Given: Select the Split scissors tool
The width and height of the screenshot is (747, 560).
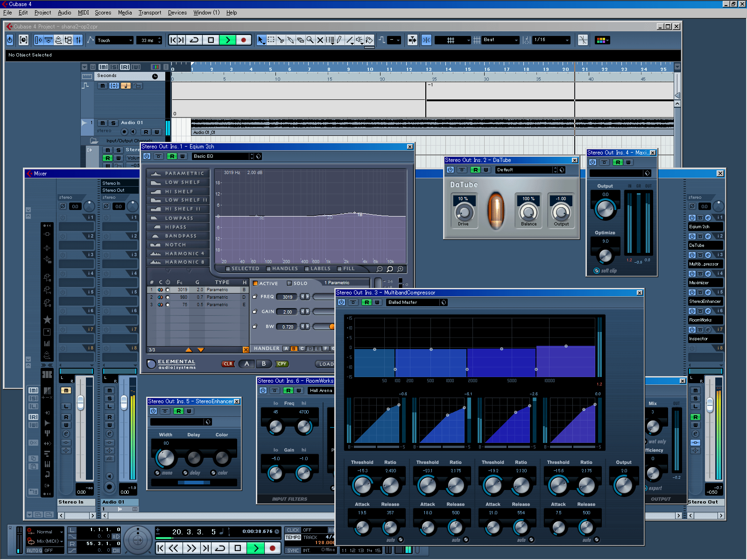Looking at the screenshot, I should click(281, 40).
